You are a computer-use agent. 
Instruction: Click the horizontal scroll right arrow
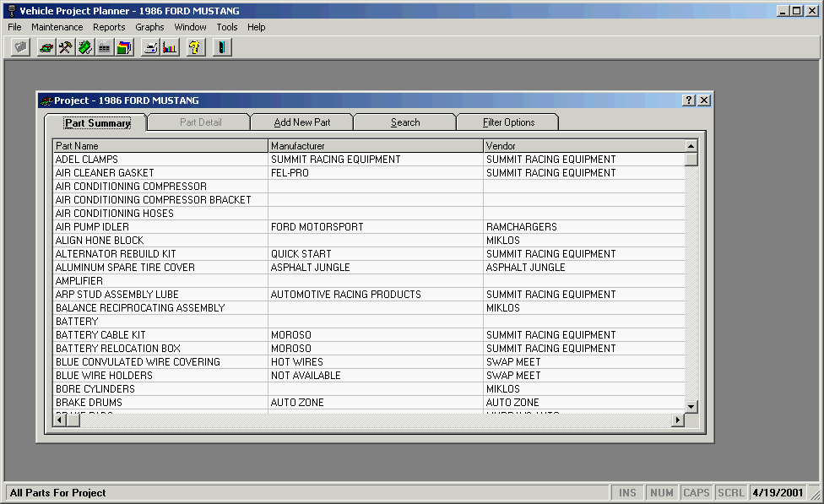tap(678, 420)
